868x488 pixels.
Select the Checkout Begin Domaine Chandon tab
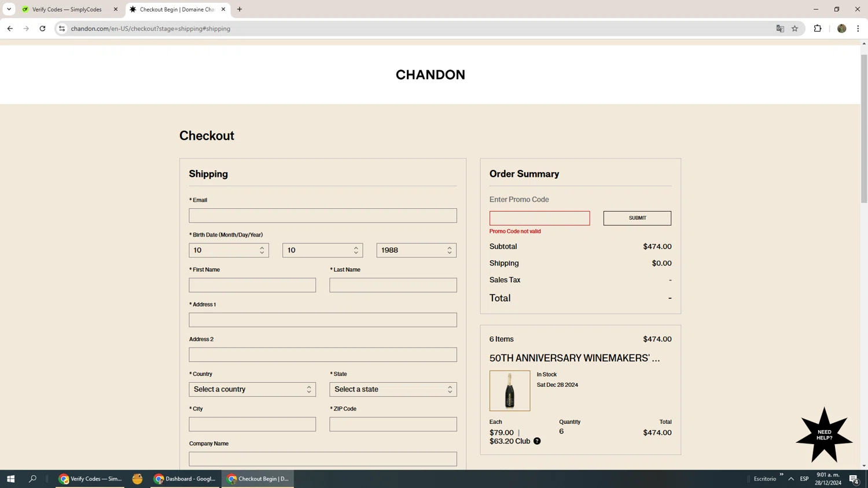tap(176, 9)
